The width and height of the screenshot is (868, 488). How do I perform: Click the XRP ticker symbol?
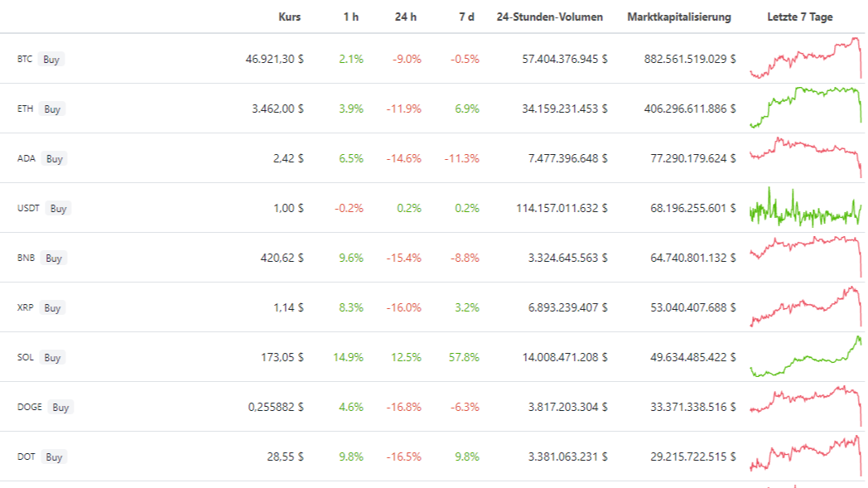26,307
